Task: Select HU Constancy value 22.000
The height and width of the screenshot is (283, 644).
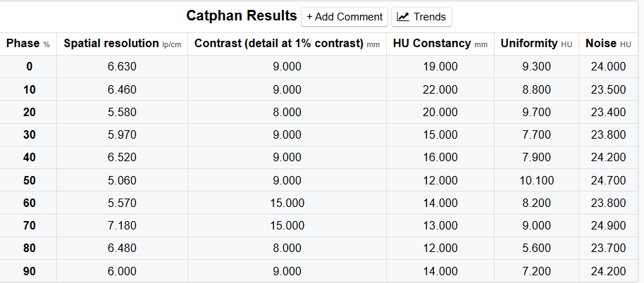Action: pyautogui.click(x=440, y=89)
